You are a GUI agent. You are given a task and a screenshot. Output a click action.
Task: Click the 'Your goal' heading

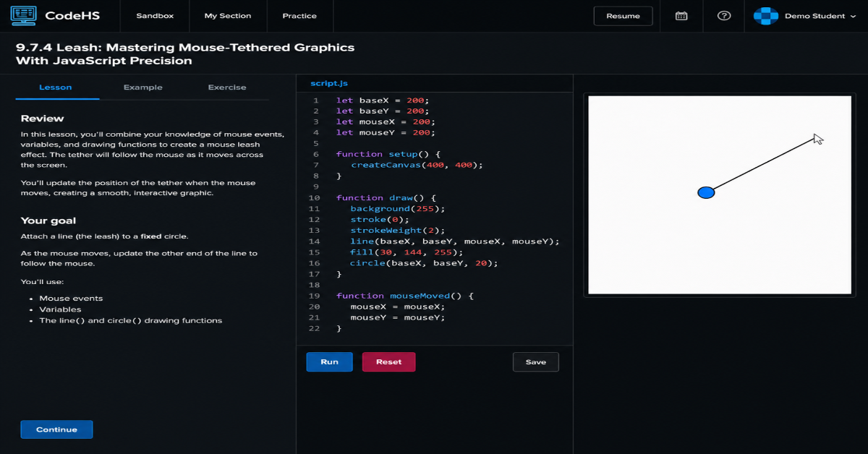click(48, 220)
